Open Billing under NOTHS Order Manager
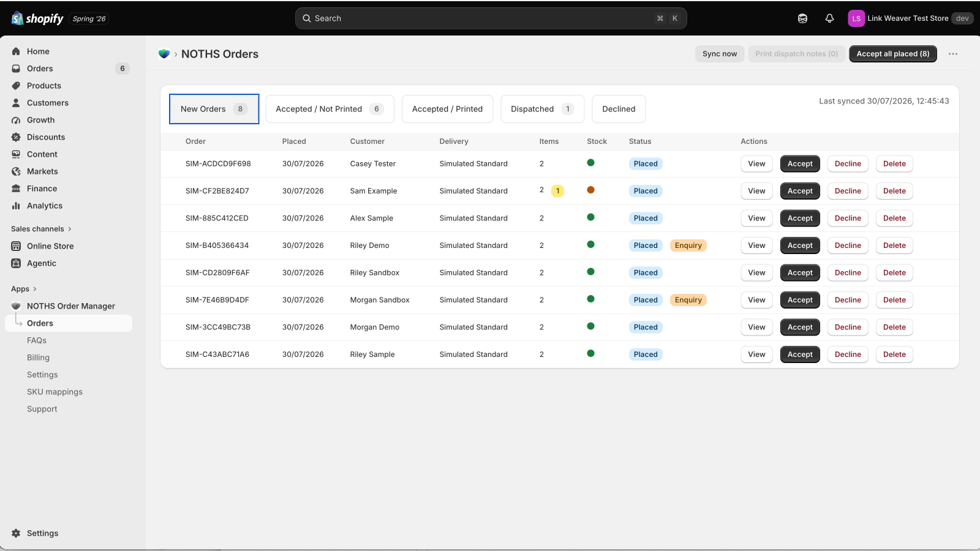The width and height of the screenshot is (980, 551). point(38,358)
